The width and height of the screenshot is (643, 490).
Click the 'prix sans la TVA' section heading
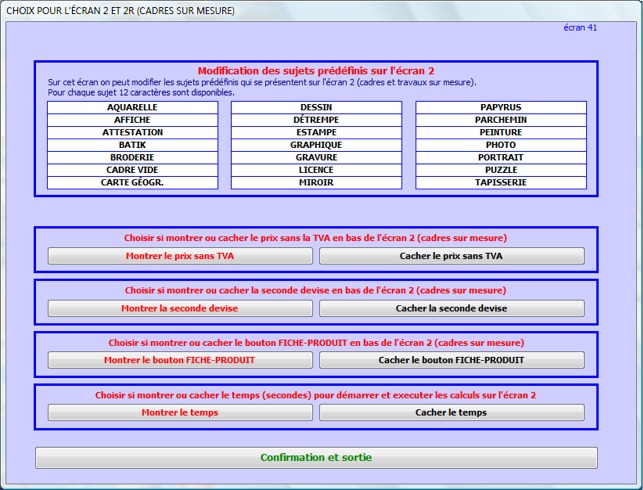coord(315,238)
